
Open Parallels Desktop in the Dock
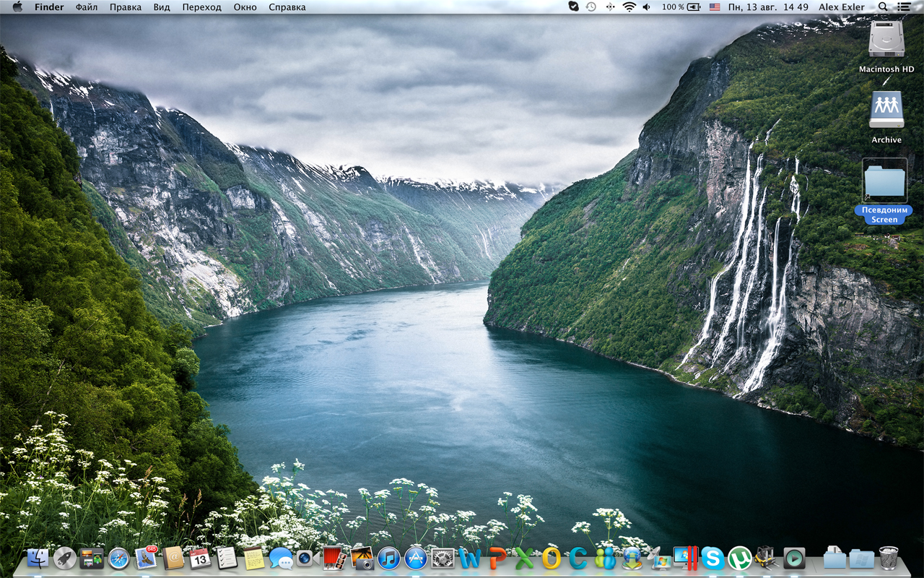684,558
